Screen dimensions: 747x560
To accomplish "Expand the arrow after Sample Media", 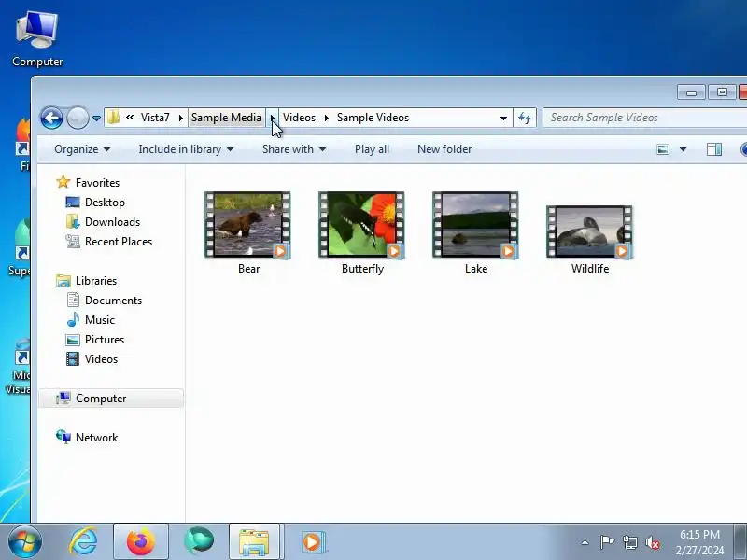I will pyautogui.click(x=272, y=118).
